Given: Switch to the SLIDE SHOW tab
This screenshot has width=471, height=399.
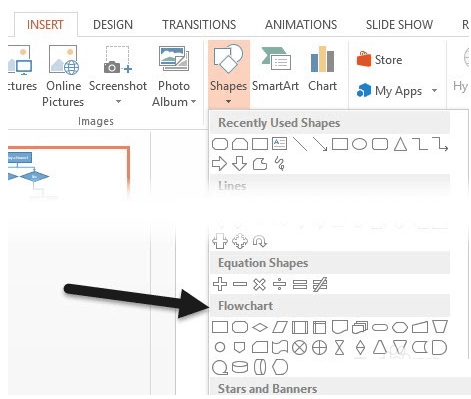Looking at the screenshot, I should click(399, 25).
